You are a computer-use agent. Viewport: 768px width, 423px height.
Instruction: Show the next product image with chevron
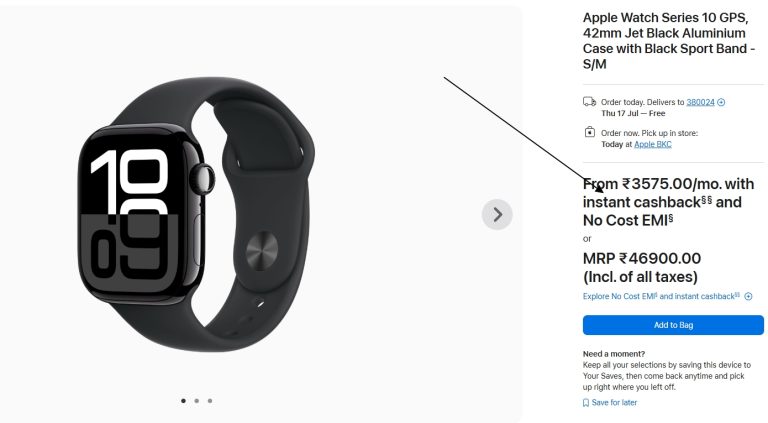(497, 214)
